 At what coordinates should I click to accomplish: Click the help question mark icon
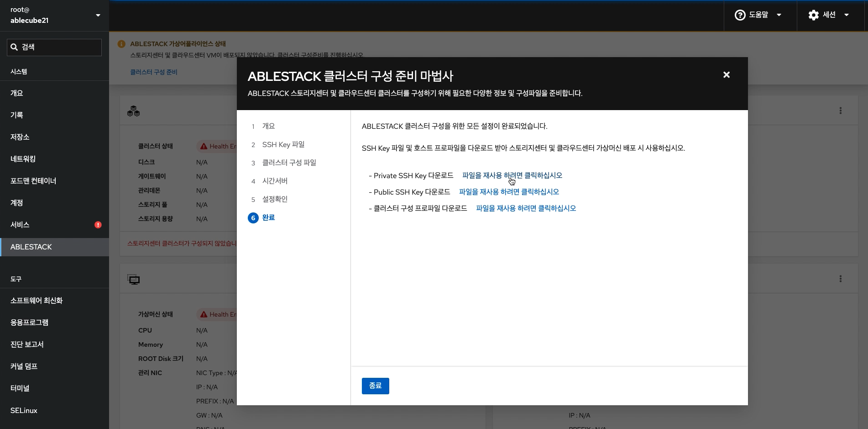[740, 15]
